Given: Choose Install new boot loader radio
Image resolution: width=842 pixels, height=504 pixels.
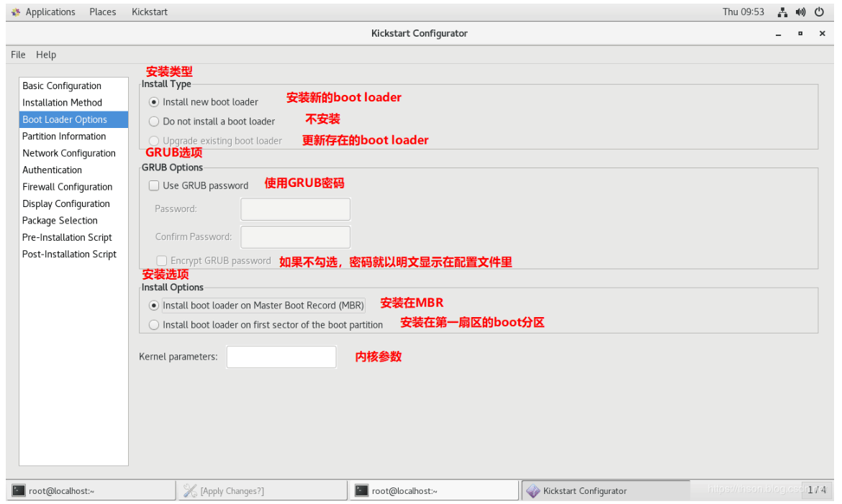Looking at the screenshot, I should coord(154,102).
